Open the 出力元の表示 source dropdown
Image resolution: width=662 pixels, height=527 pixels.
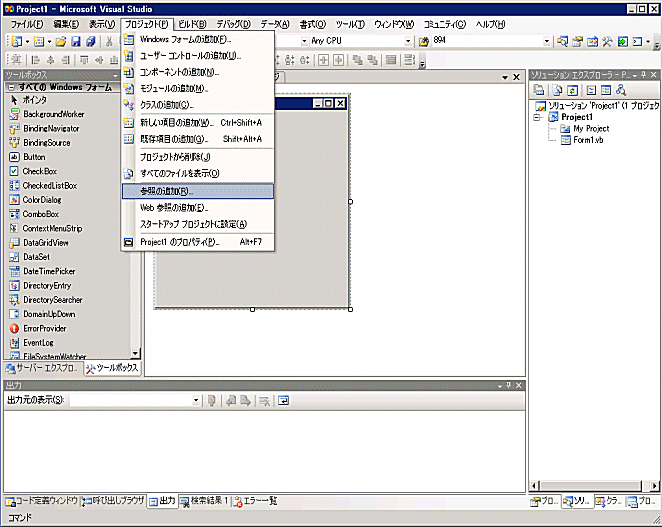point(196,400)
